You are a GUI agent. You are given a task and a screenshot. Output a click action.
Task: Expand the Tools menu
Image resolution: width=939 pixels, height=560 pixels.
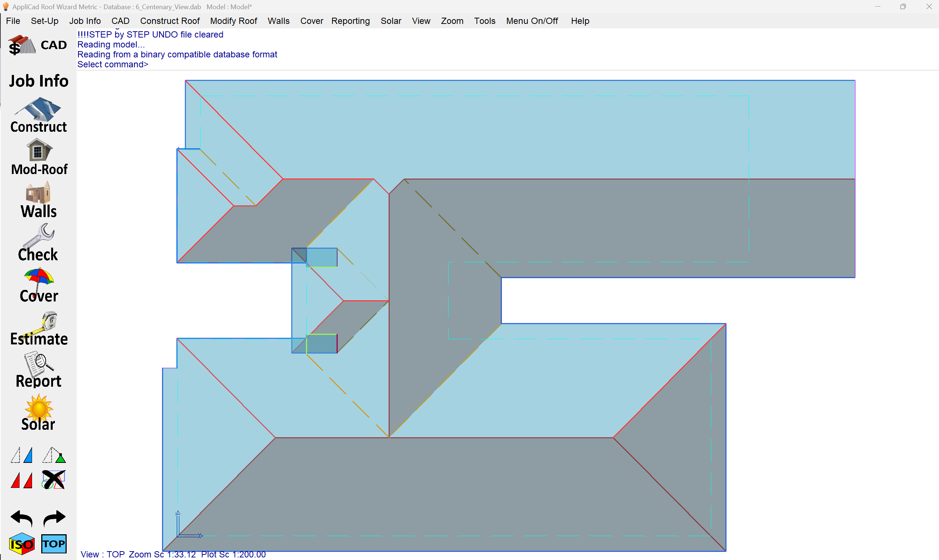click(485, 21)
